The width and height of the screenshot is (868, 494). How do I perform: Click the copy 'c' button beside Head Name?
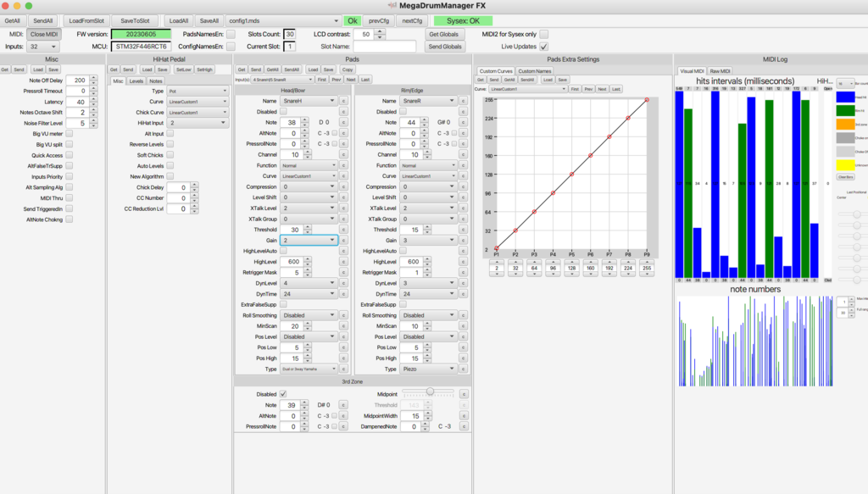pos(343,101)
